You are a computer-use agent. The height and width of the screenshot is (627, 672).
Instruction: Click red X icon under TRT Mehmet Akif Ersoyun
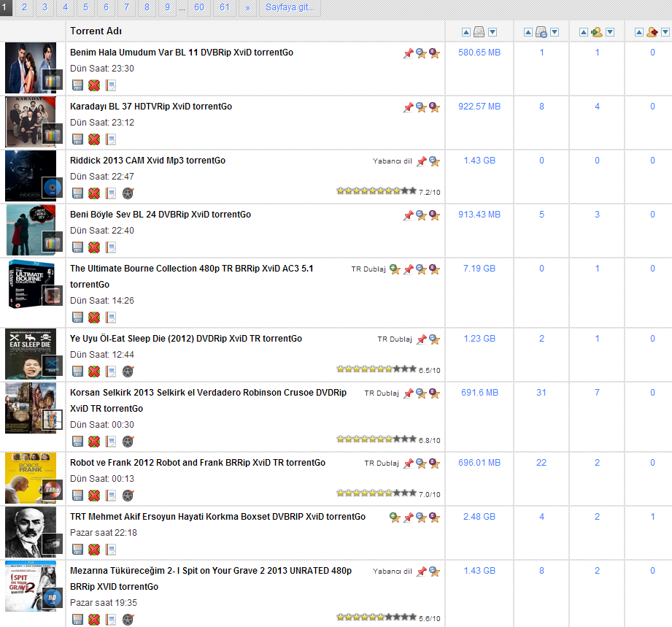[x=94, y=549]
